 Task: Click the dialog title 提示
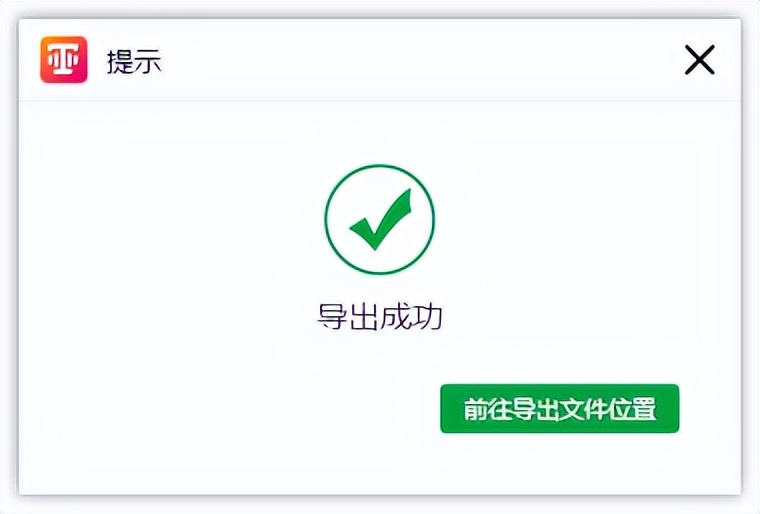tap(134, 62)
